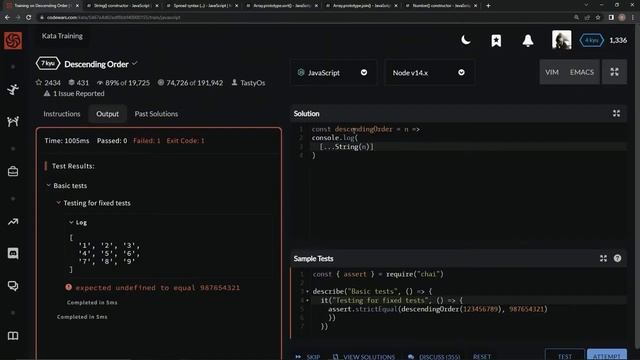Image resolution: width=640 pixels, height=360 pixels.
Task: Fold the describe block in Sample Tests
Action: [307, 291]
